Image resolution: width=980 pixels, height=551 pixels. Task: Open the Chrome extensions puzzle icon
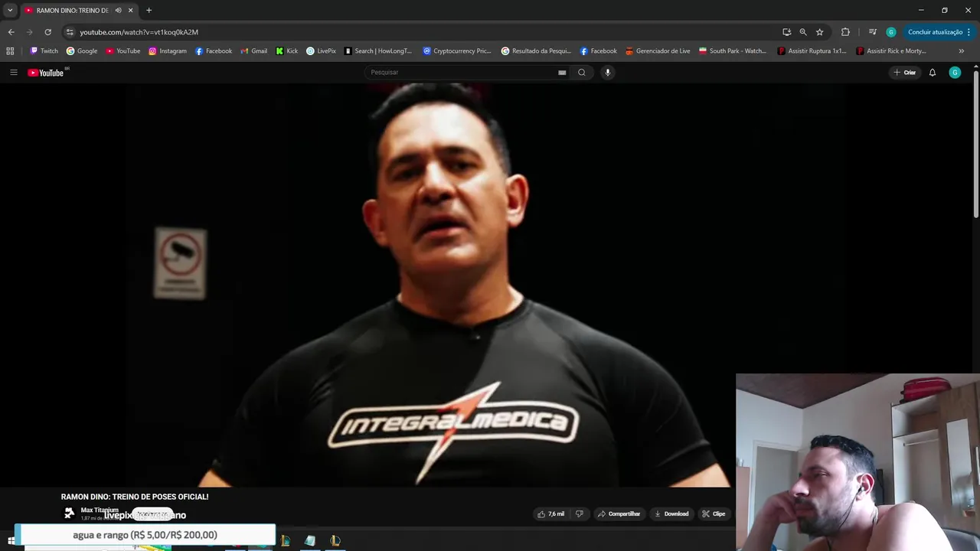pos(845,32)
